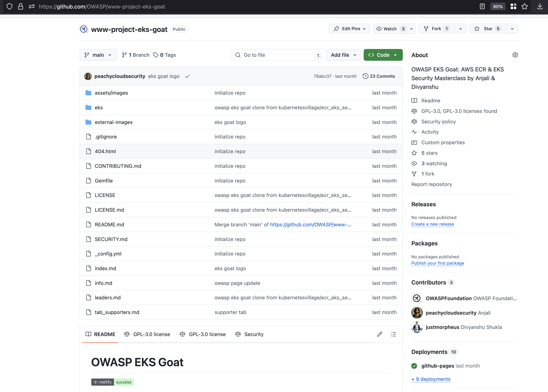Open the About settings gear icon
The image size is (548, 392).
(x=515, y=55)
